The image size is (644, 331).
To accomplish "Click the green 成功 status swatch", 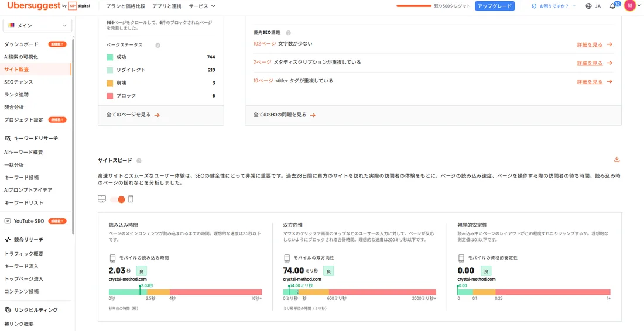I will 109,57.
